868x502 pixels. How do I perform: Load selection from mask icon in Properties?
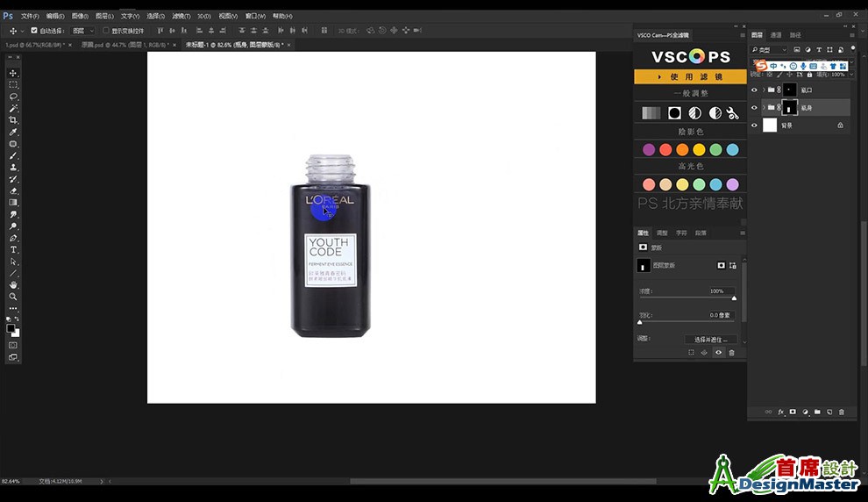pyautogui.click(x=691, y=353)
